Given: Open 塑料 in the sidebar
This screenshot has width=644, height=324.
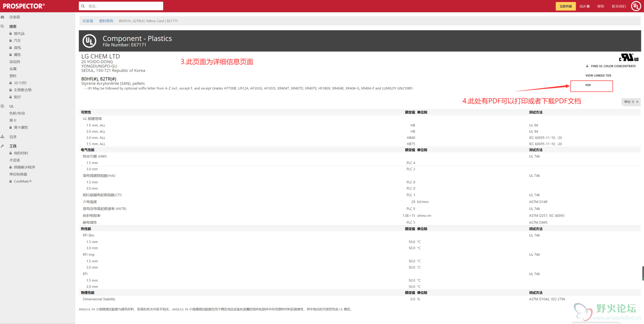Looking at the screenshot, I should 13,76.
